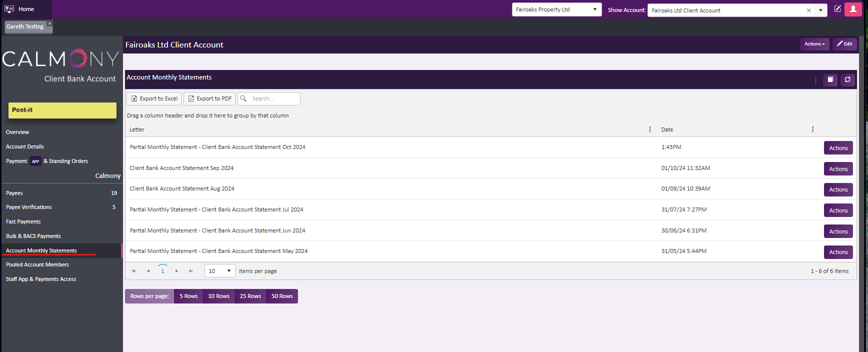868x352 pixels.
Task: Go to the last page of statements
Action: [191, 271]
